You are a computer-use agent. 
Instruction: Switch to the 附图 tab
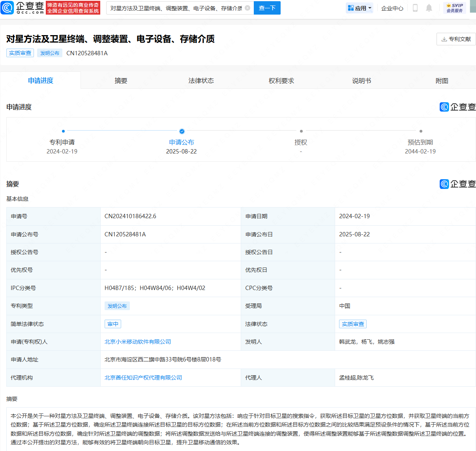442,80
